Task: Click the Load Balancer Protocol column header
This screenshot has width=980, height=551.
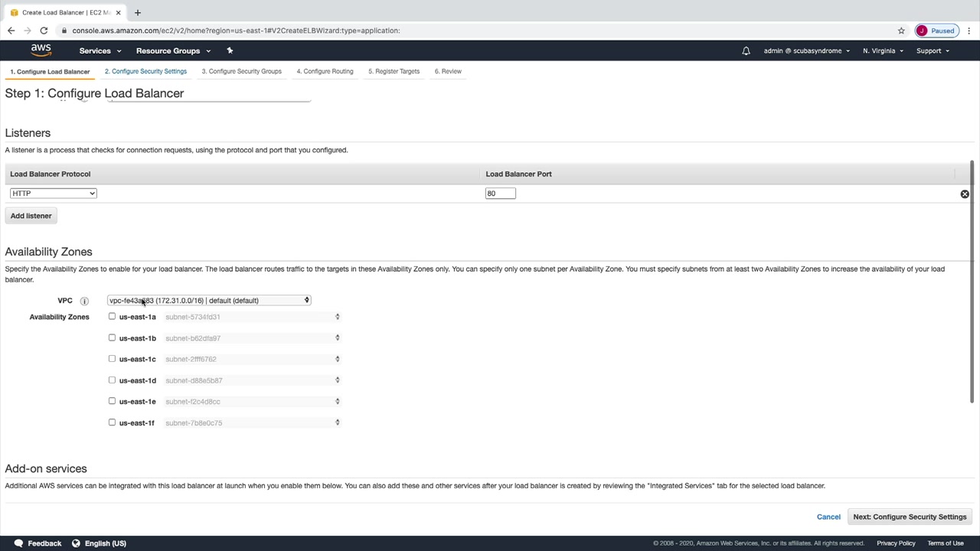Action: click(50, 174)
